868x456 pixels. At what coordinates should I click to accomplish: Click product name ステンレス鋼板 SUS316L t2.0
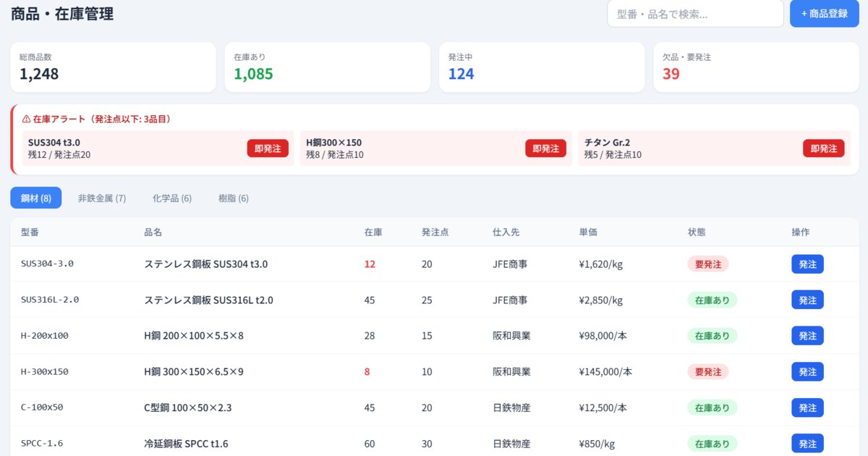pyautogui.click(x=209, y=300)
